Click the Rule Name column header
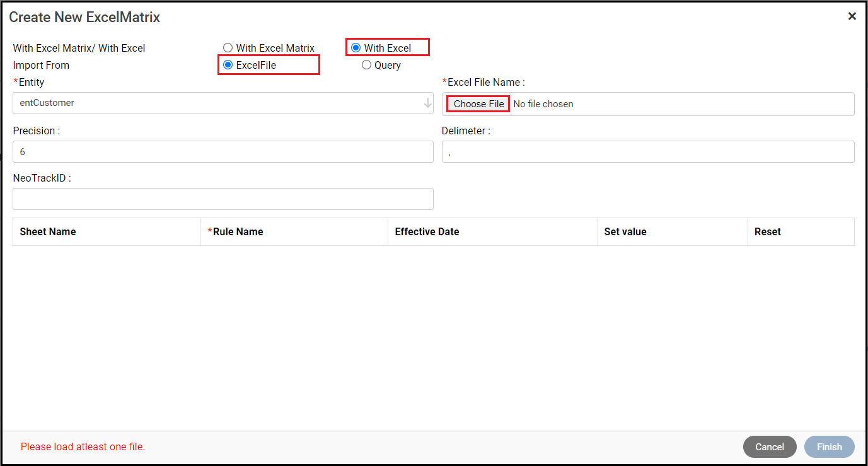This screenshot has width=868, height=466. pos(238,231)
